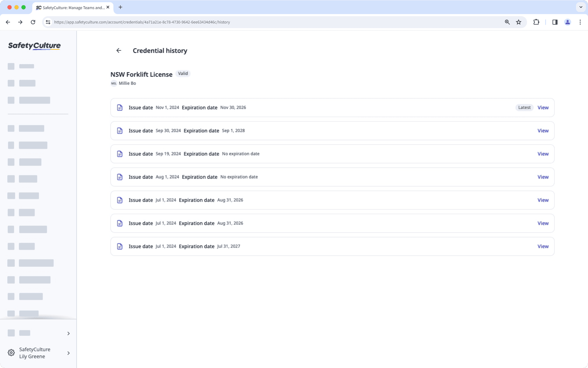Open the Chrome three-dot menu
Image resolution: width=588 pixels, height=368 pixels.
(580, 22)
